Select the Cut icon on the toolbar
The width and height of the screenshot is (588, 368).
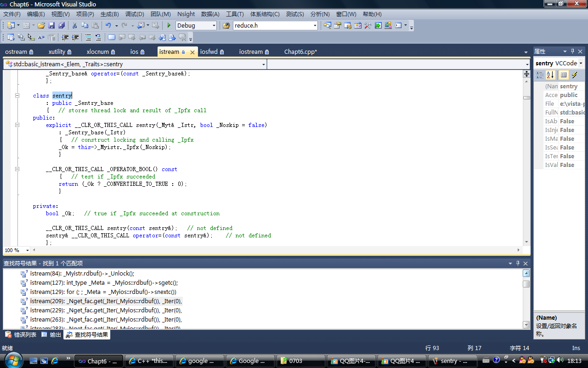pos(74,25)
